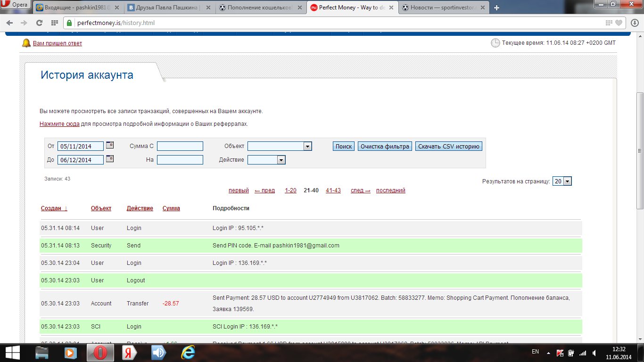Switch to Новости sportinvestor tab
This screenshot has width=644, height=362.
[443, 8]
